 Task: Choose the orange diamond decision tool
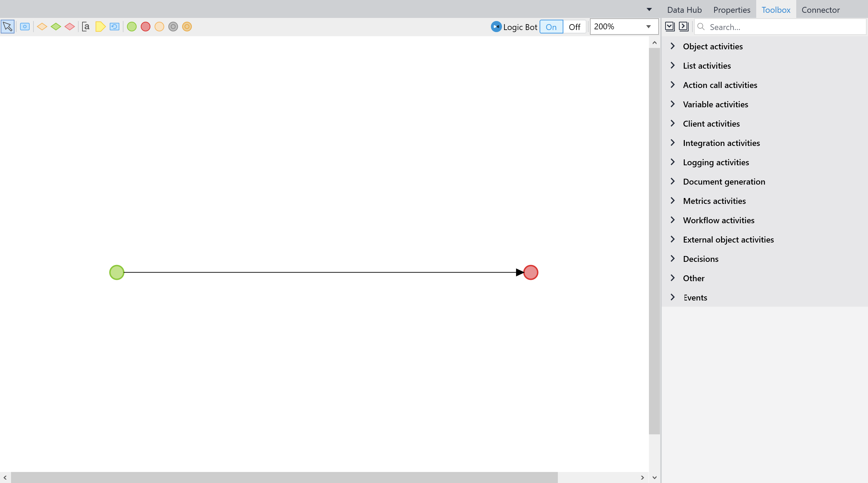[42, 27]
